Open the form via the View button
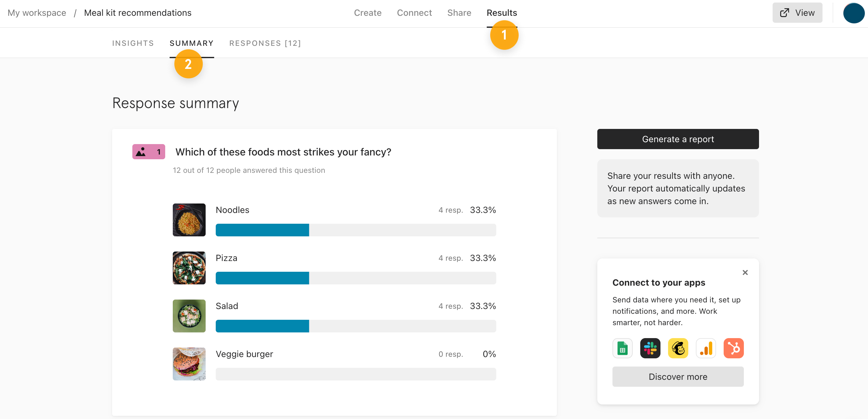868x419 pixels. click(797, 13)
